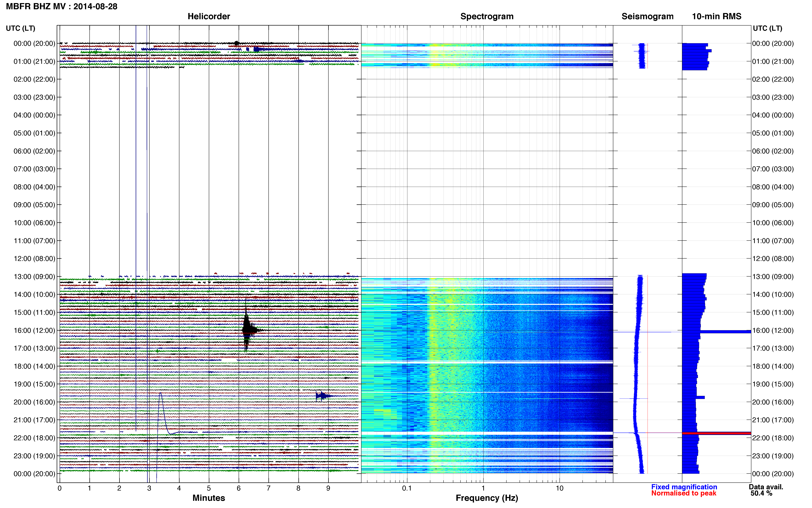
Task: Click the '1' frequency axis tick label
Action: tap(483, 488)
